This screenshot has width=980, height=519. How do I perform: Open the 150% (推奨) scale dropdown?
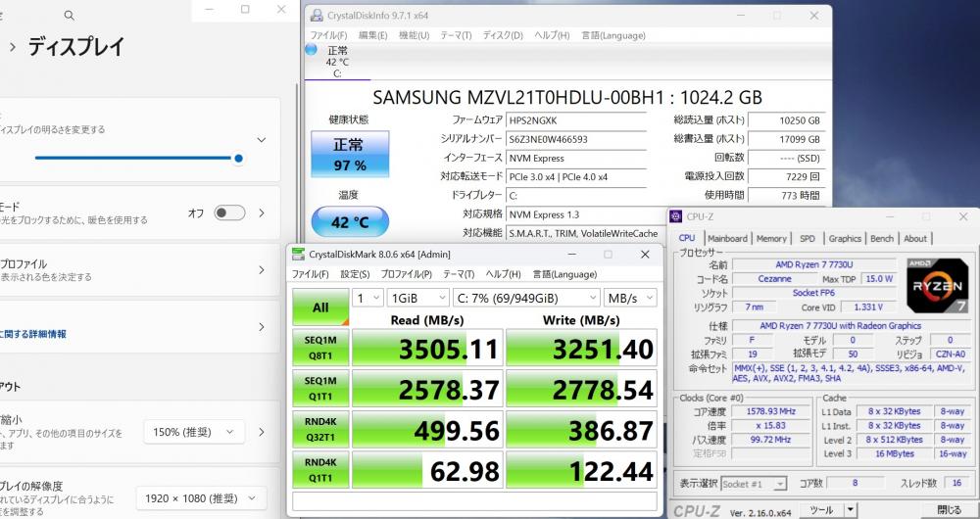pos(194,432)
